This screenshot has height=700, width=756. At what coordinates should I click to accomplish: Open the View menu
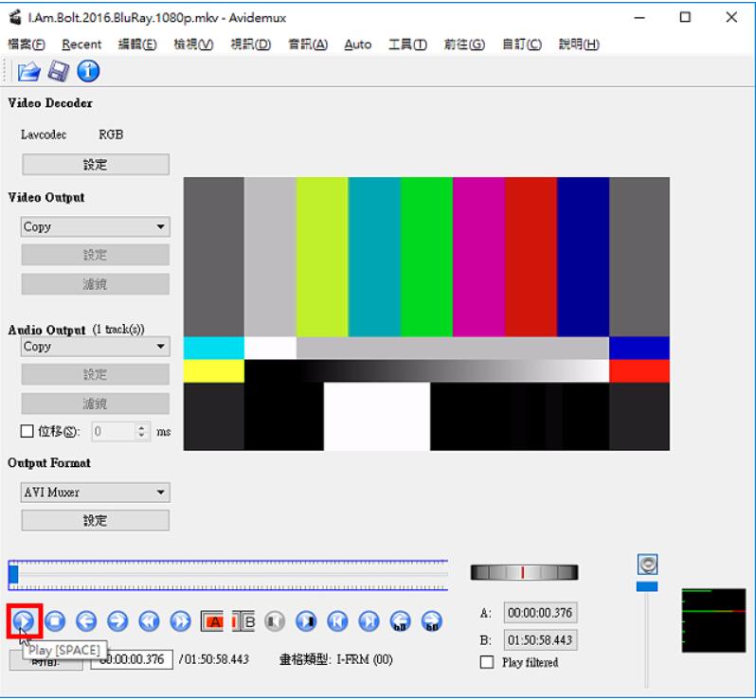point(193,45)
